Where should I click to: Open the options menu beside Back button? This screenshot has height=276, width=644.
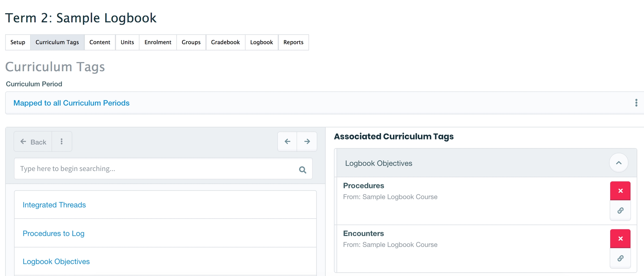click(61, 142)
